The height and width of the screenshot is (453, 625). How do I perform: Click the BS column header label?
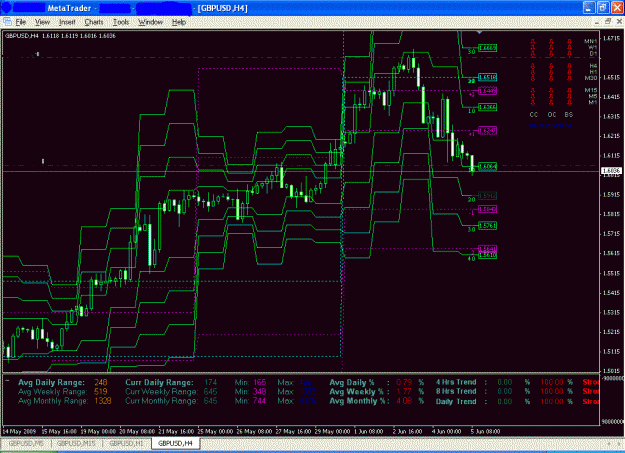(x=569, y=114)
